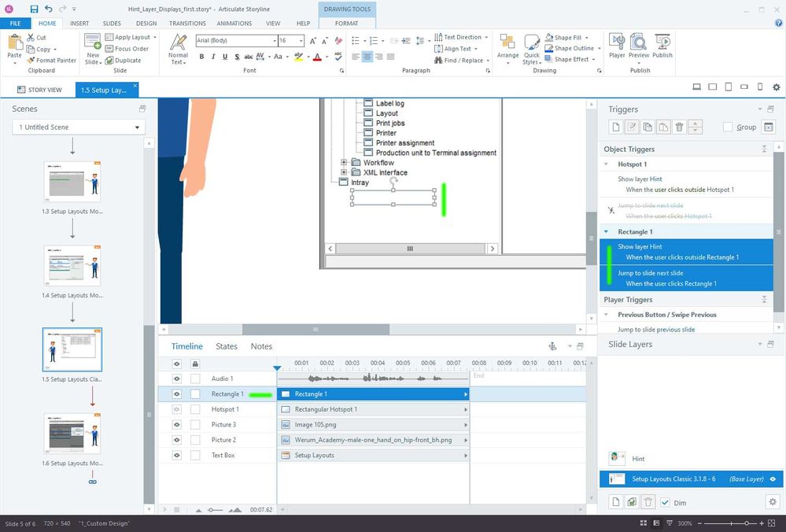Switch to the Animations ribbon tab
This screenshot has width=786, height=532.
(x=234, y=24)
